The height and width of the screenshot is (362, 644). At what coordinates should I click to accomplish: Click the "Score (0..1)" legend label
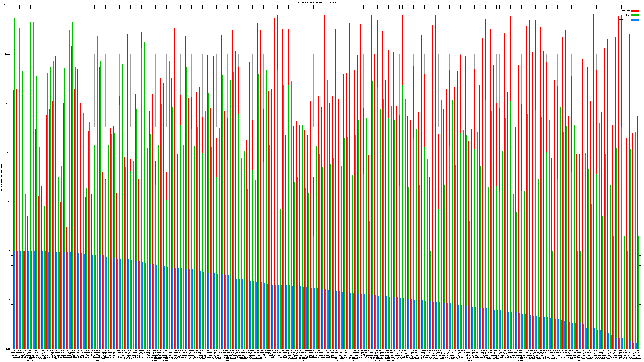[624, 20]
